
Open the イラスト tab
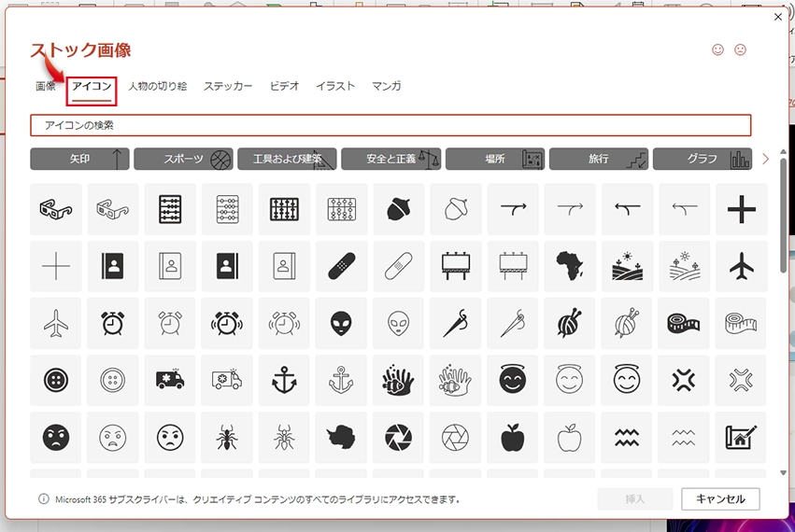[x=335, y=86]
